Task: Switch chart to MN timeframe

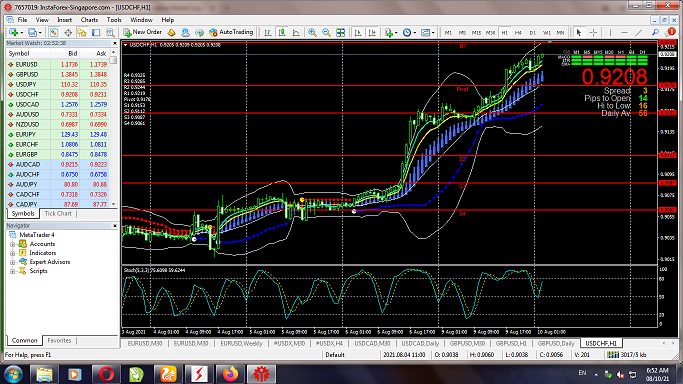Action: [561, 33]
